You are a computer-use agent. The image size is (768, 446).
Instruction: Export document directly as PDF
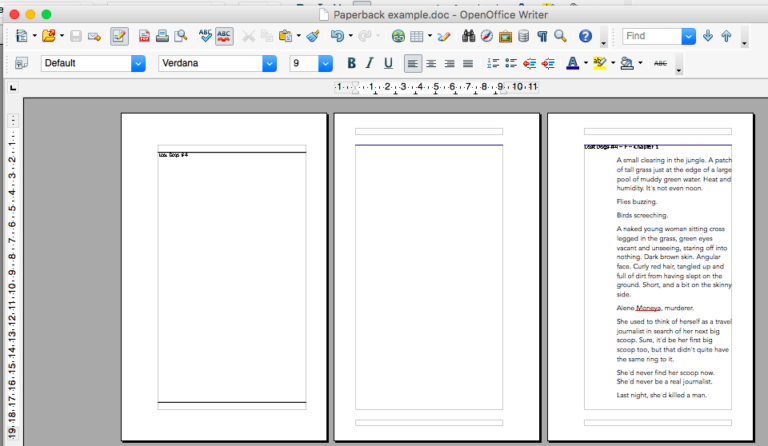coord(144,37)
